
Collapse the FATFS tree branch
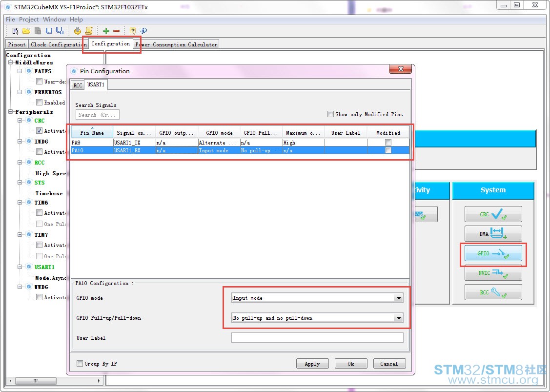(x=20, y=71)
